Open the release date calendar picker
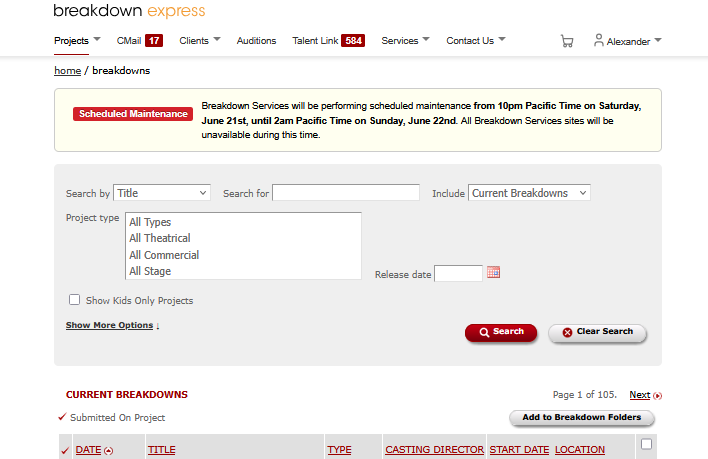 [x=494, y=272]
